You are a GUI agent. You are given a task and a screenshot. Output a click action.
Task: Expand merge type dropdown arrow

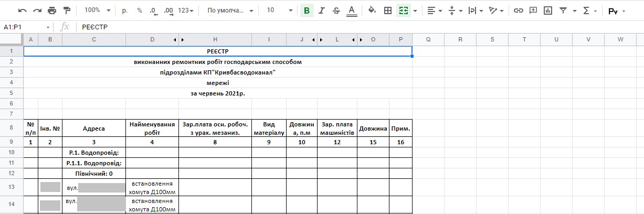click(x=415, y=11)
